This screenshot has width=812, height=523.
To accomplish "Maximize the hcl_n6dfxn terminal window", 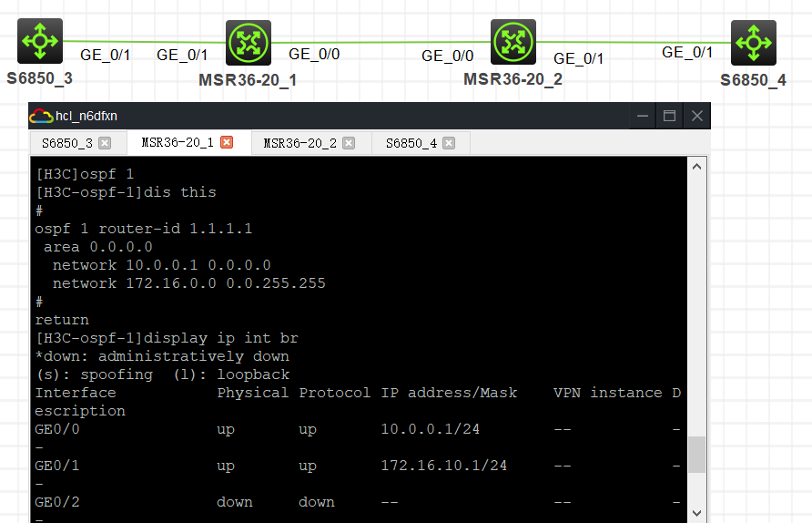I will pyautogui.click(x=670, y=116).
